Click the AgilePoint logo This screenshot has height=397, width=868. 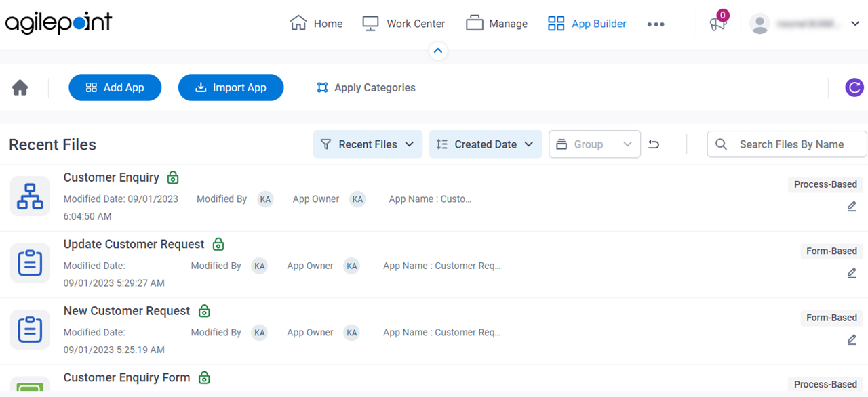click(x=59, y=22)
